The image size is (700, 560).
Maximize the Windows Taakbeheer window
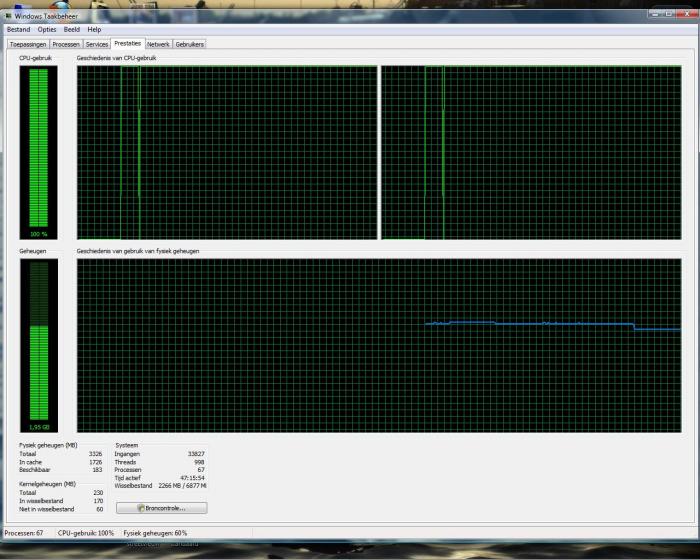click(x=668, y=14)
